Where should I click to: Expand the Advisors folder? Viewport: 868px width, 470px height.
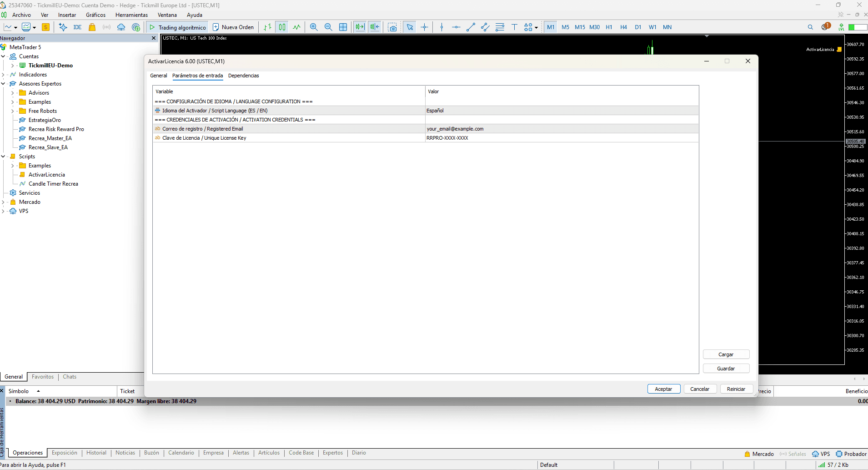point(13,93)
